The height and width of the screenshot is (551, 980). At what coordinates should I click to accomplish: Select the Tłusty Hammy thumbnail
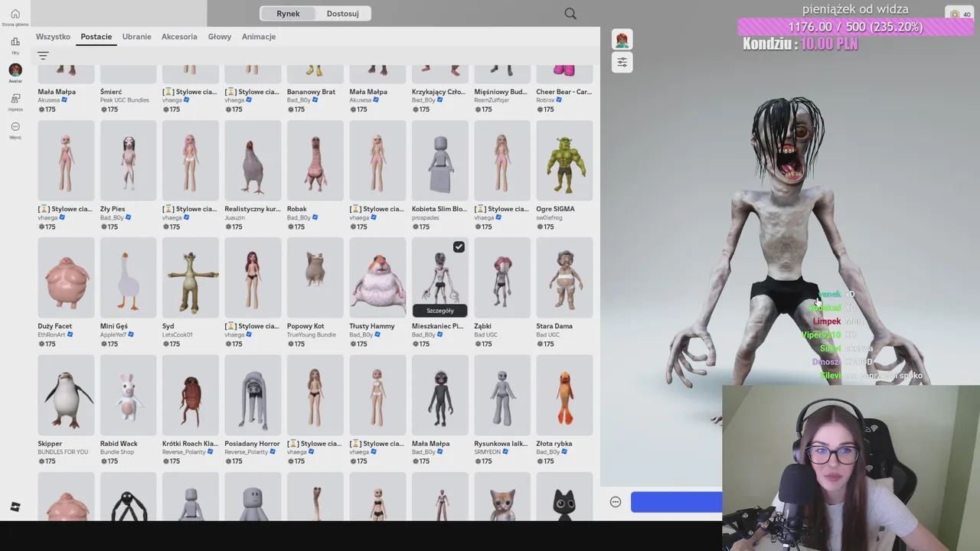click(x=377, y=278)
